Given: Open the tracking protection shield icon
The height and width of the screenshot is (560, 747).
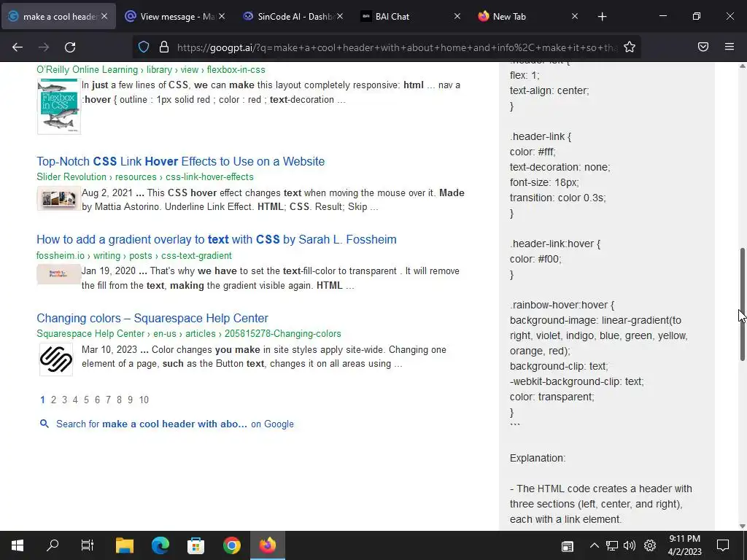Looking at the screenshot, I should tap(144, 47).
